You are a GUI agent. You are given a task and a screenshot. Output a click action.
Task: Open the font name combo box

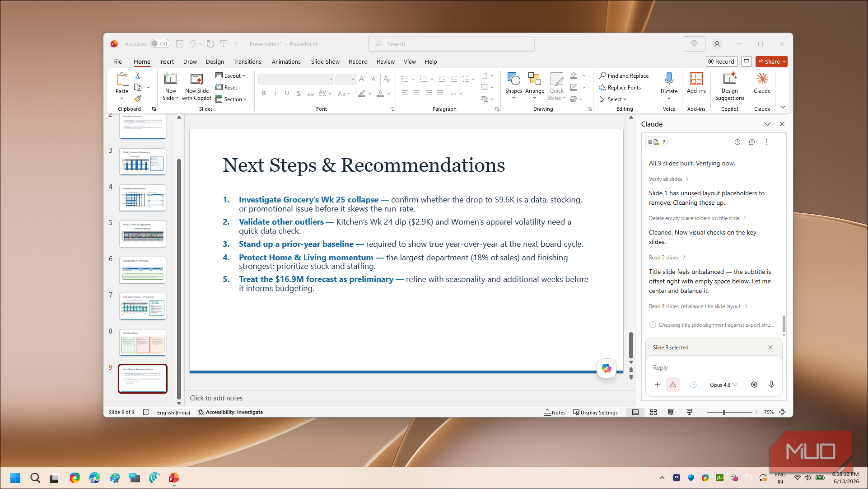click(x=296, y=79)
